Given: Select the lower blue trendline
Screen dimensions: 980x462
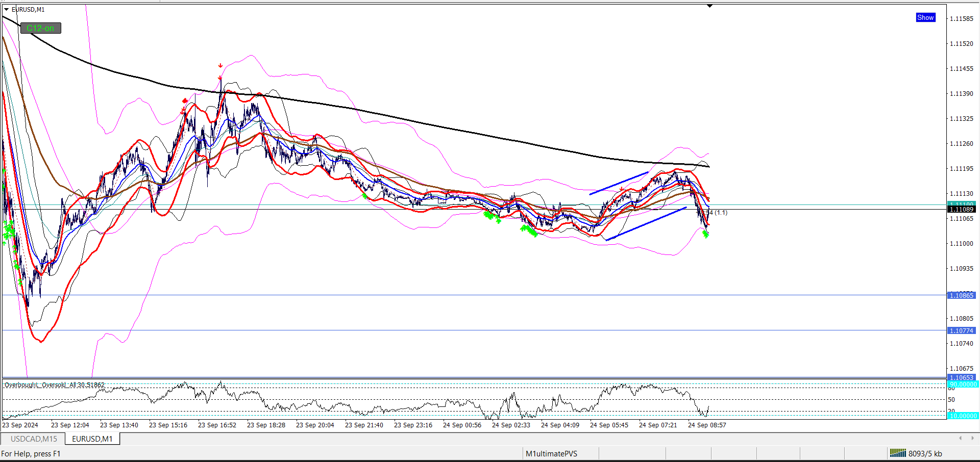Looking at the screenshot, I should (x=646, y=223).
